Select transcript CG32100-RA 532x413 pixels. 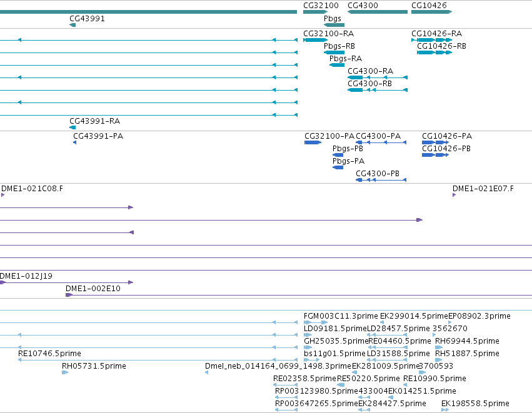pos(315,40)
